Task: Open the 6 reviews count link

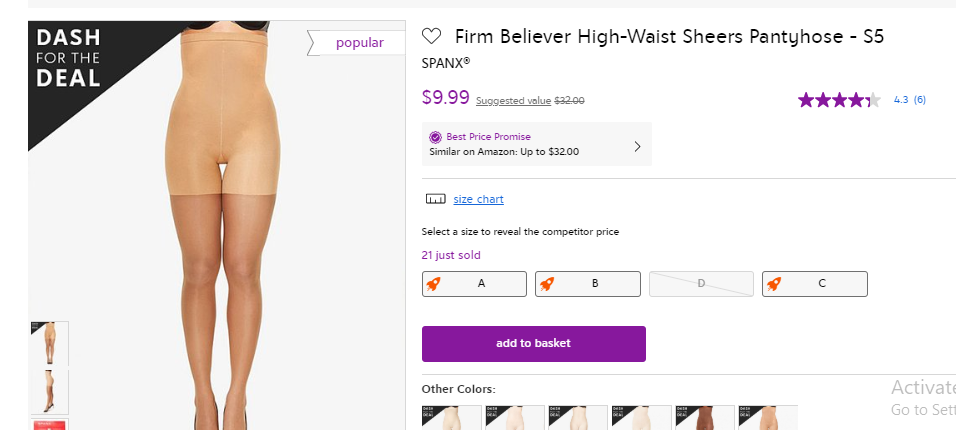Action: click(919, 100)
